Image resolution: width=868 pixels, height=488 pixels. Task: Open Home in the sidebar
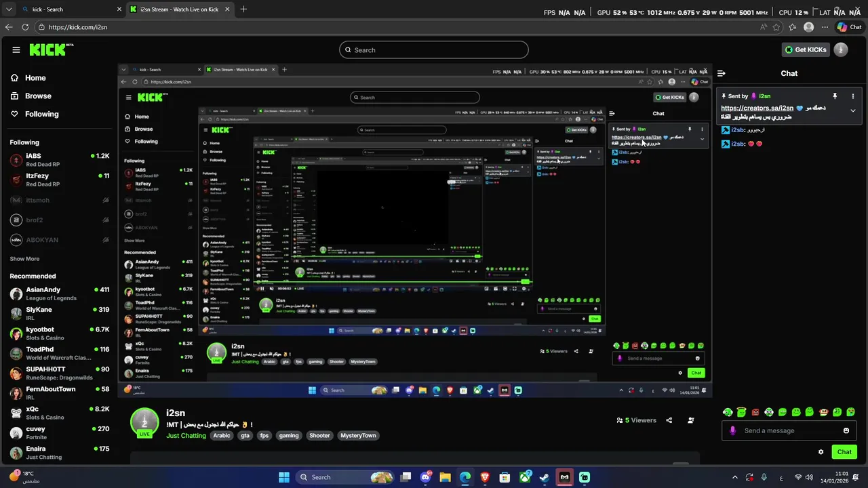point(28,78)
